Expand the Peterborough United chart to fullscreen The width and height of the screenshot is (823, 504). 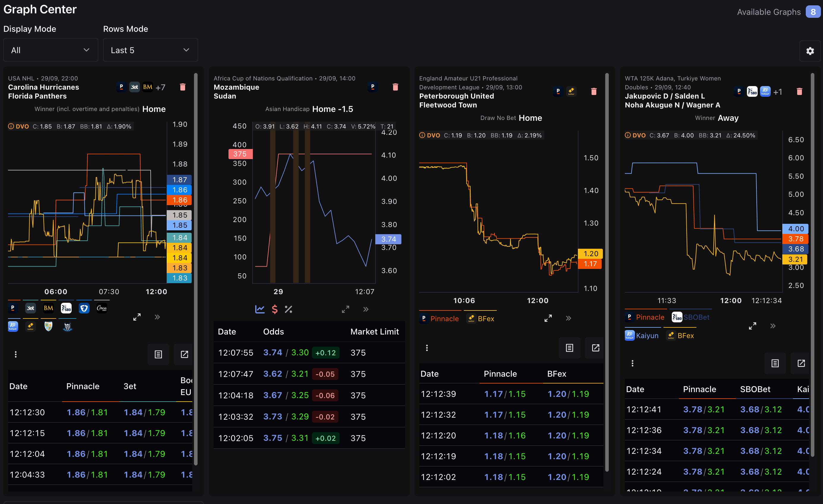(548, 318)
